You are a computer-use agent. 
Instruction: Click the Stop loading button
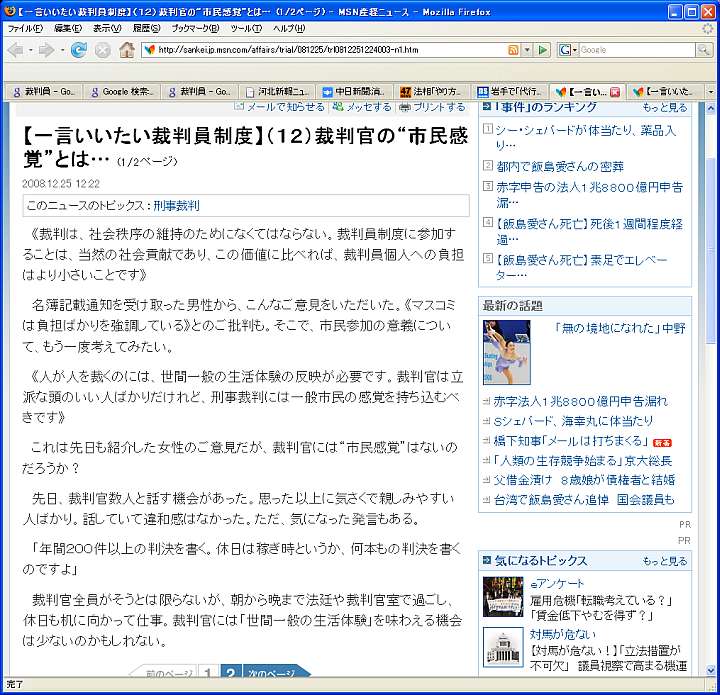(x=102, y=49)
